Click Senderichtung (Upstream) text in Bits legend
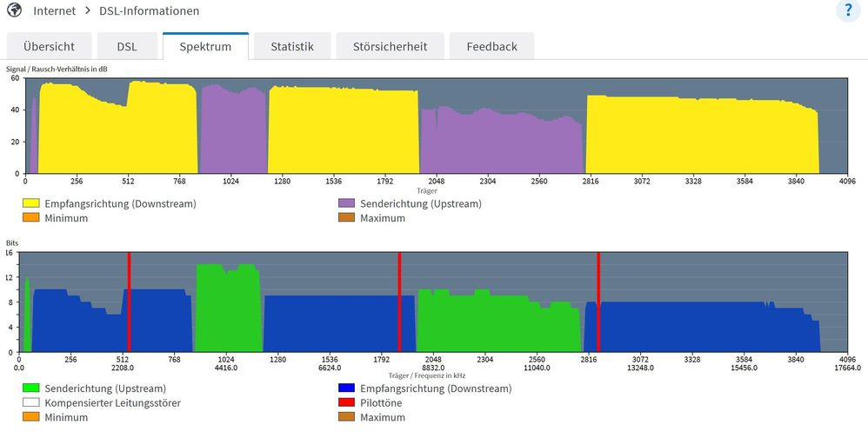The width and height of the screenshot is (868, 438). click(105, 388)
